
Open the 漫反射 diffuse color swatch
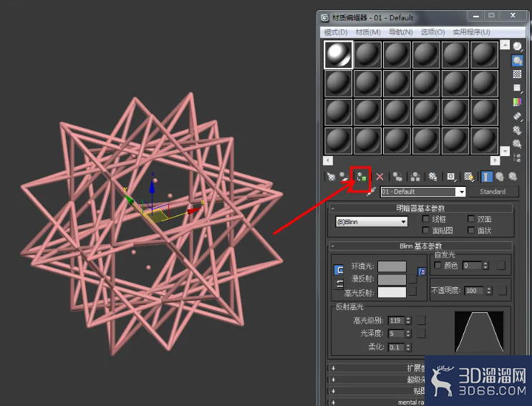(392, 279)
